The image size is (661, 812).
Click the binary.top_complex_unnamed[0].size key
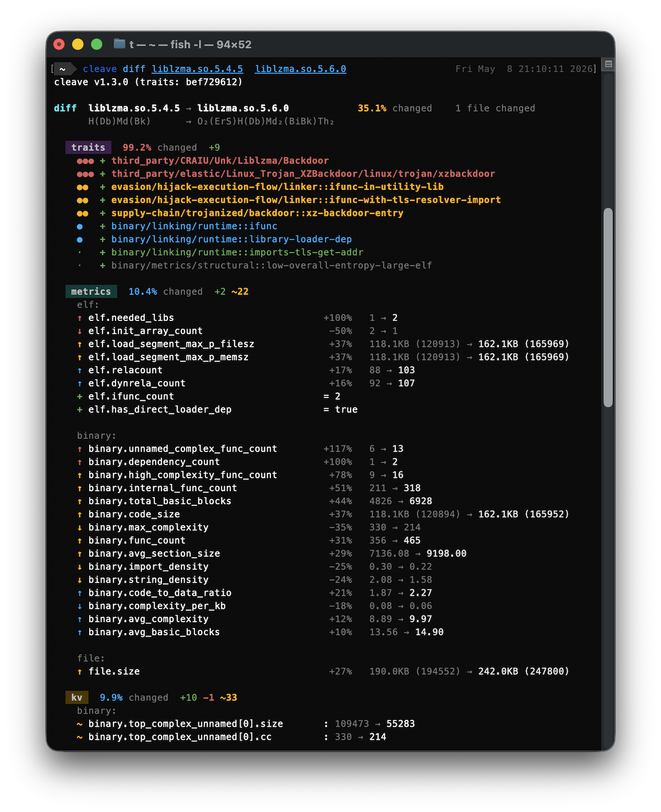[186, 724]
